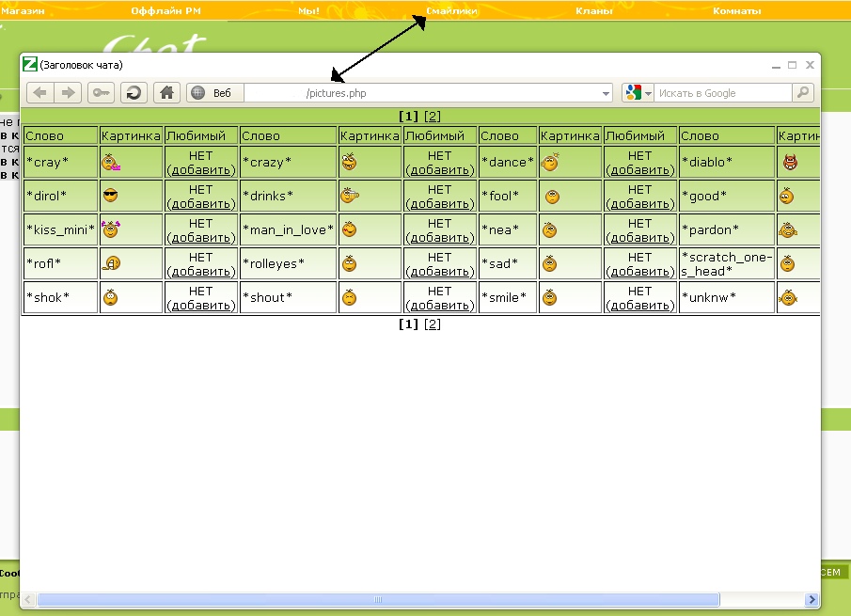
Task: Expand the address bar history dropdown
Action: (x=607, y=93)
